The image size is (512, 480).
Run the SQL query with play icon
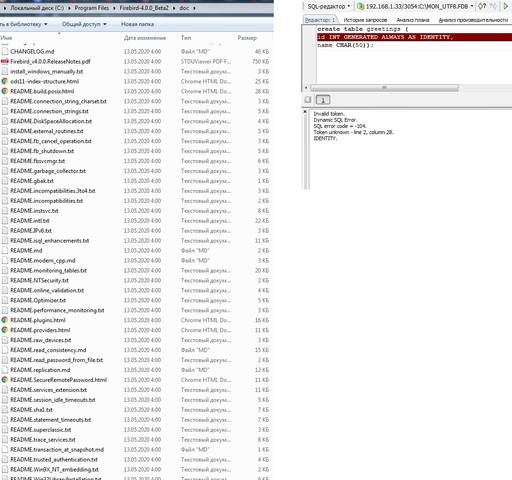point(506,6)
